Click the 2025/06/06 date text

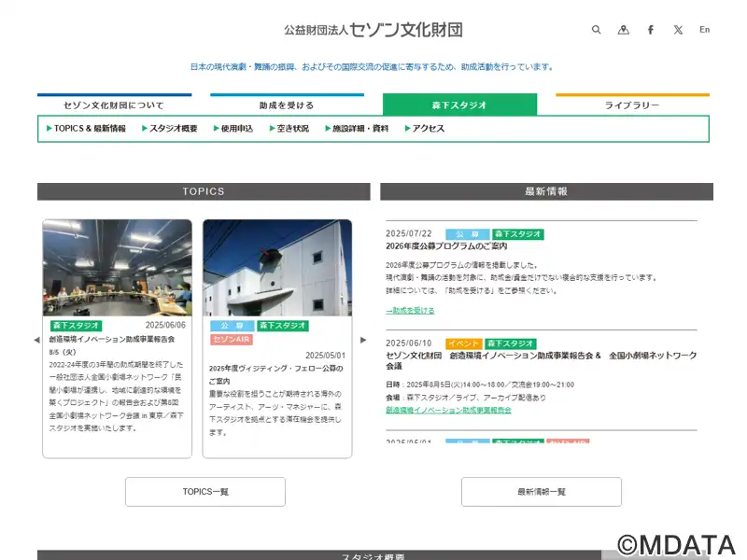pyautogui.click(x=165, y=325)
